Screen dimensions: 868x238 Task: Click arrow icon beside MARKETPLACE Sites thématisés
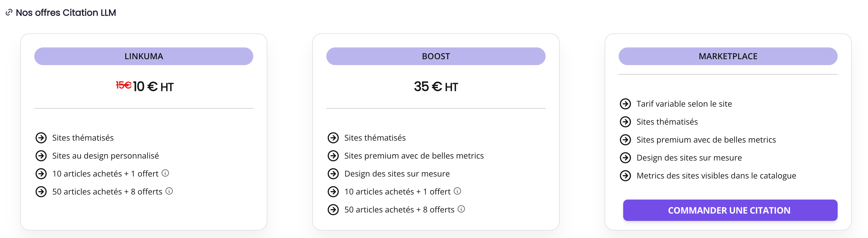[625, 122]
